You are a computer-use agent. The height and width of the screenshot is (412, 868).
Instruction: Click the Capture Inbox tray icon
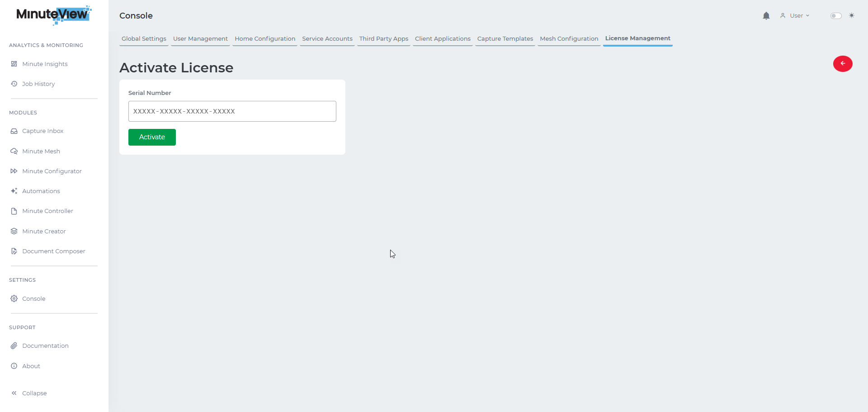(x=14, y=131)
